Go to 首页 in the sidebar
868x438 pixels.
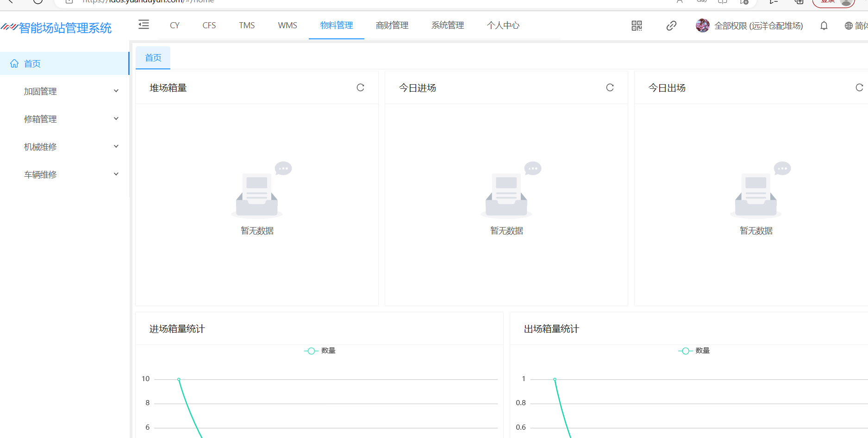pos(32,64)
